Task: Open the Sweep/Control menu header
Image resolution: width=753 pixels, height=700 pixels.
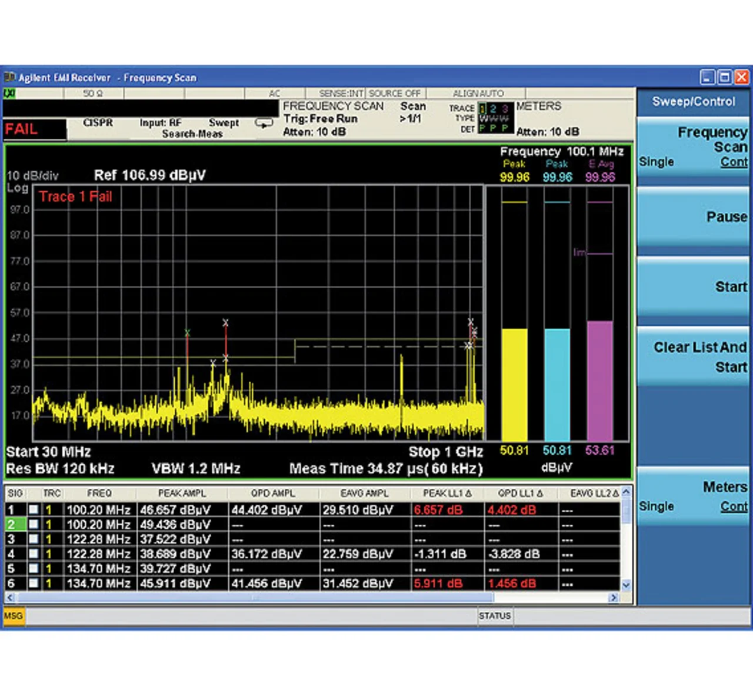Action: click(x=693, y=101)
